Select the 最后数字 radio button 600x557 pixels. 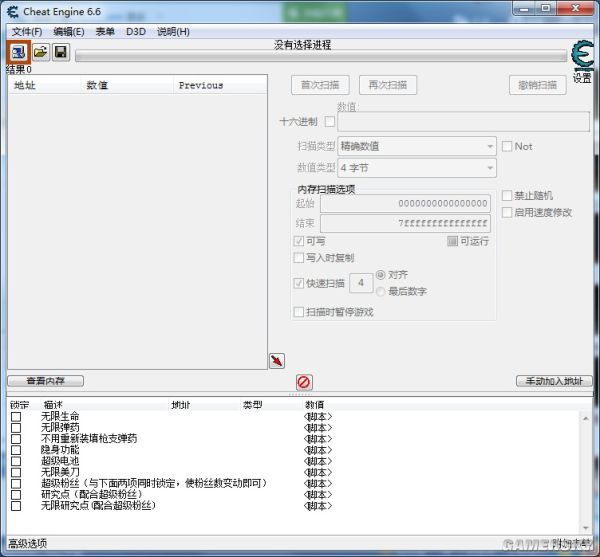pyautogui.click(x=380, y=292)
